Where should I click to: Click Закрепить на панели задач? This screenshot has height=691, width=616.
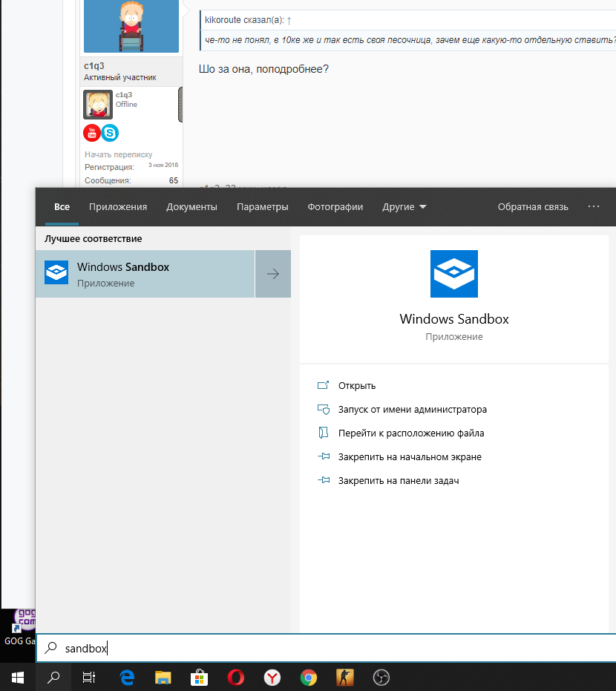click(399, 481)
